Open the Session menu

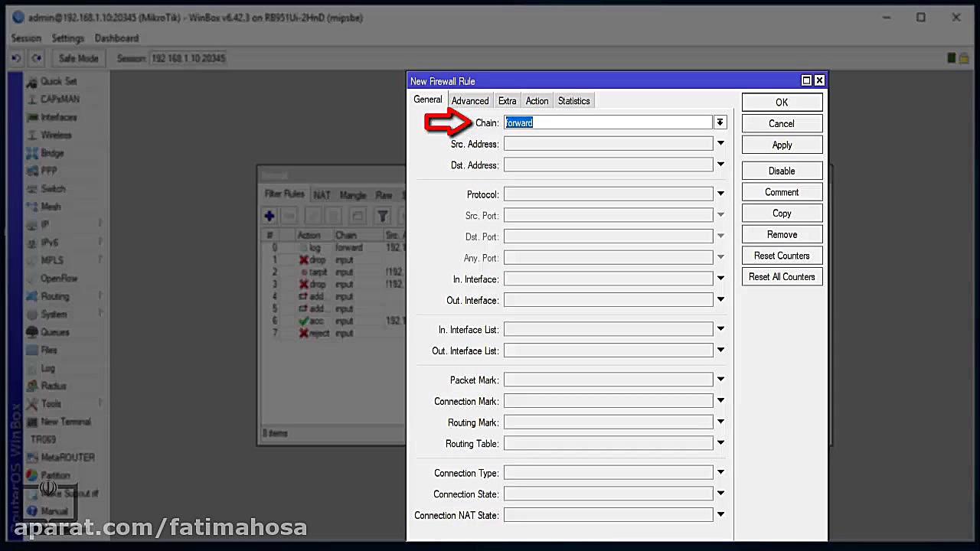(x=26, y=38)
